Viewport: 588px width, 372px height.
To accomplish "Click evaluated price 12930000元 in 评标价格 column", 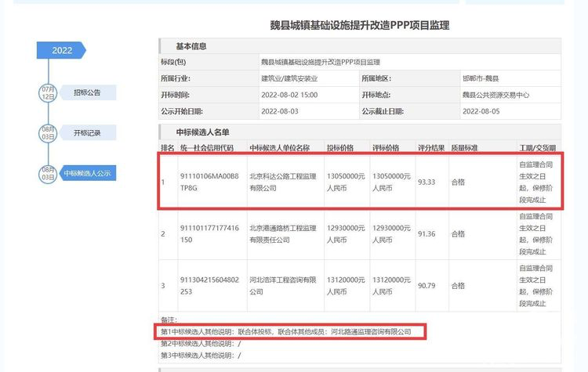I will pos(391,233).
